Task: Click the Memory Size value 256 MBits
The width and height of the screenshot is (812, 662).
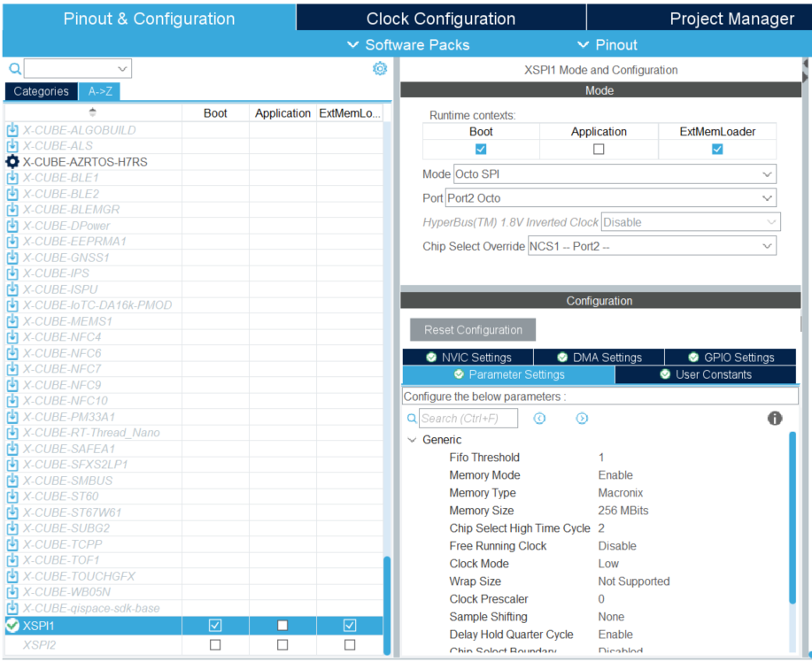Action: [623, 511]
